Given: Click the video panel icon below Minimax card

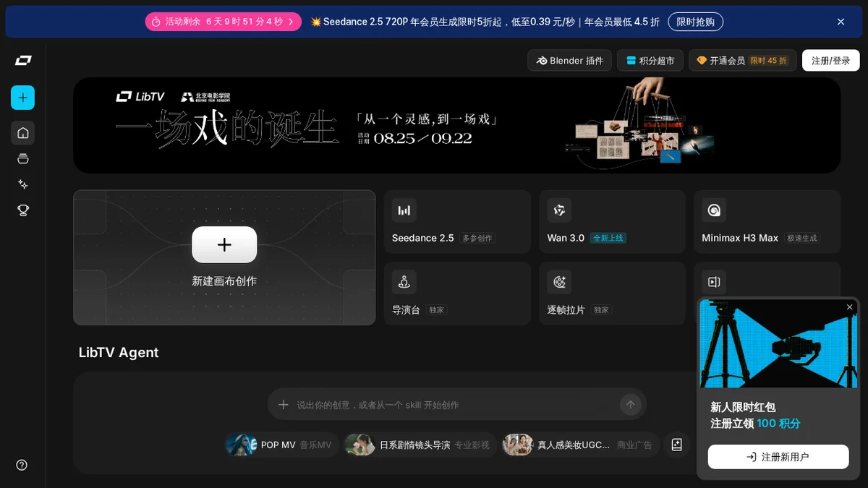Looking at the screenshot, I should [x=714, y=282].
